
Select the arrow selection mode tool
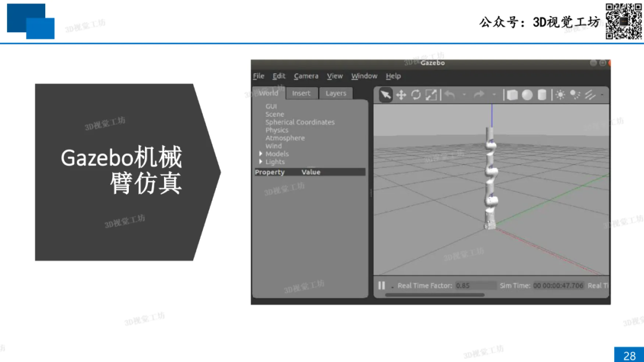pos(386,95)
